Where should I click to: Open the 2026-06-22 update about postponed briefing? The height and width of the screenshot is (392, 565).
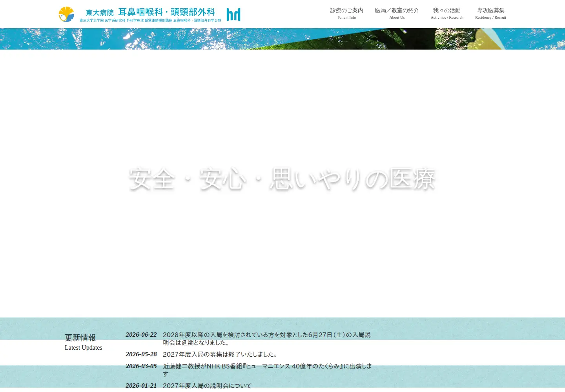tap(267, 339)
